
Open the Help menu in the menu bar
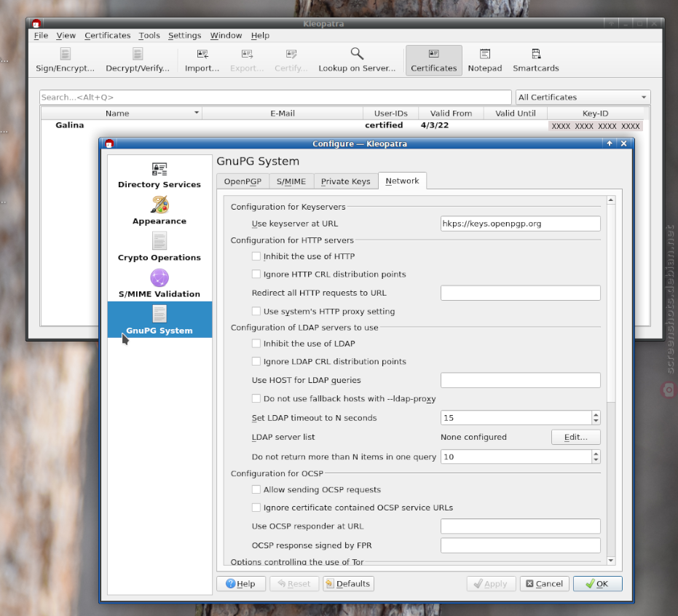tap(260, 36)
